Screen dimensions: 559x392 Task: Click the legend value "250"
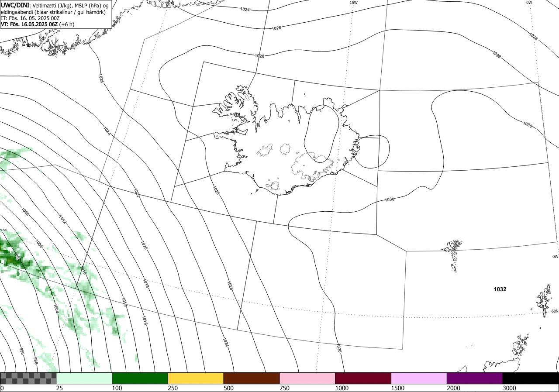click(x=173, y=388)
